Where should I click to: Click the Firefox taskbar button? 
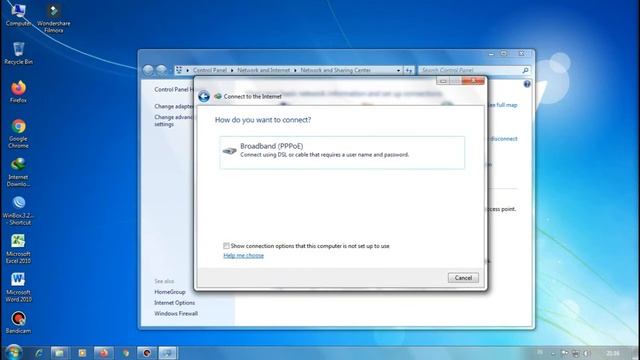(x=103, y=353)
